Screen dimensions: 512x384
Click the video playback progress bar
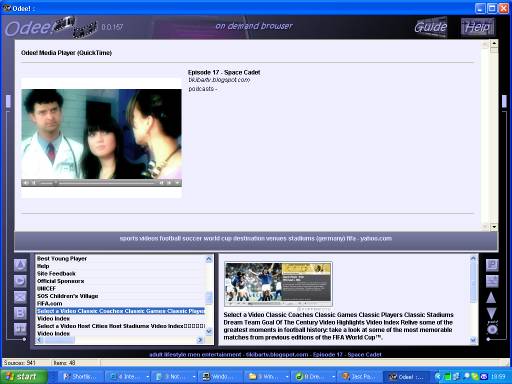tap(107, 183)
